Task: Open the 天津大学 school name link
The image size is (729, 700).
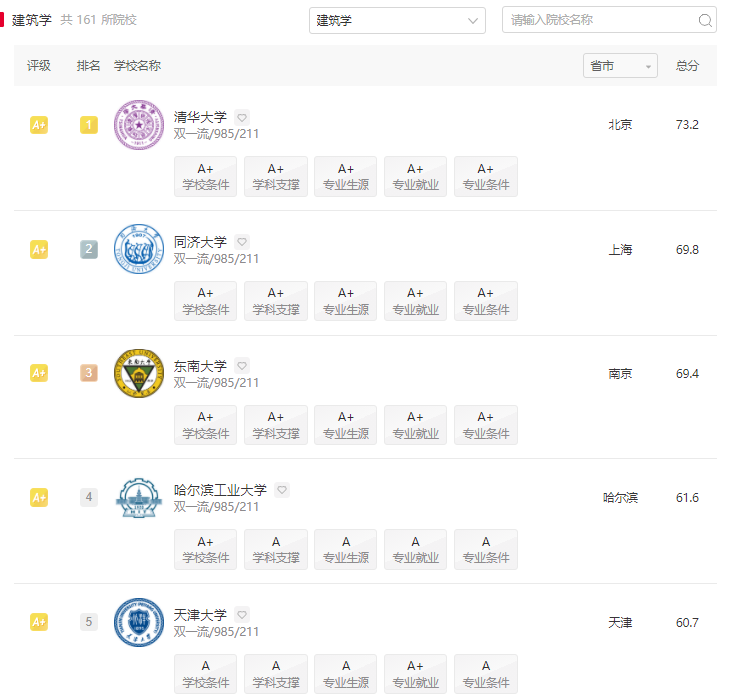Action: pos(200,615)
